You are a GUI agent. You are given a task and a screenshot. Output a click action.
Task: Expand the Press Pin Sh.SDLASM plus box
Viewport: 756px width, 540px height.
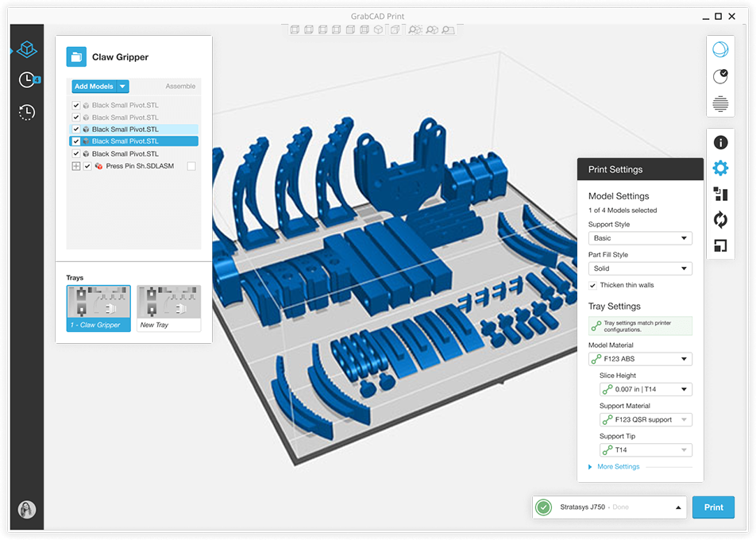(x=75, y=166)
